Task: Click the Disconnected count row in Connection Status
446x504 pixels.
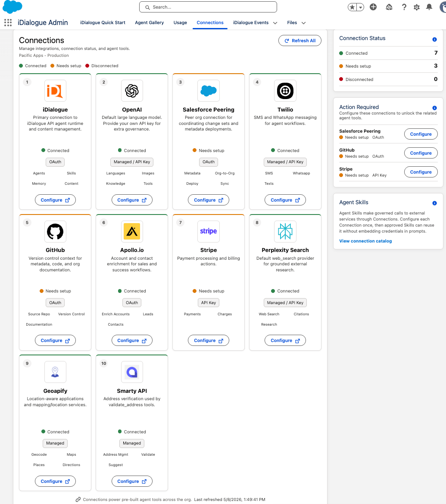Action: (388, 79)
